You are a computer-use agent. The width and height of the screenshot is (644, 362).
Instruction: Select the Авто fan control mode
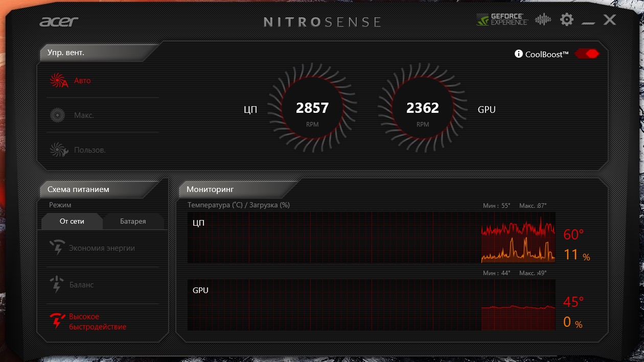click(x=82, y=81)
